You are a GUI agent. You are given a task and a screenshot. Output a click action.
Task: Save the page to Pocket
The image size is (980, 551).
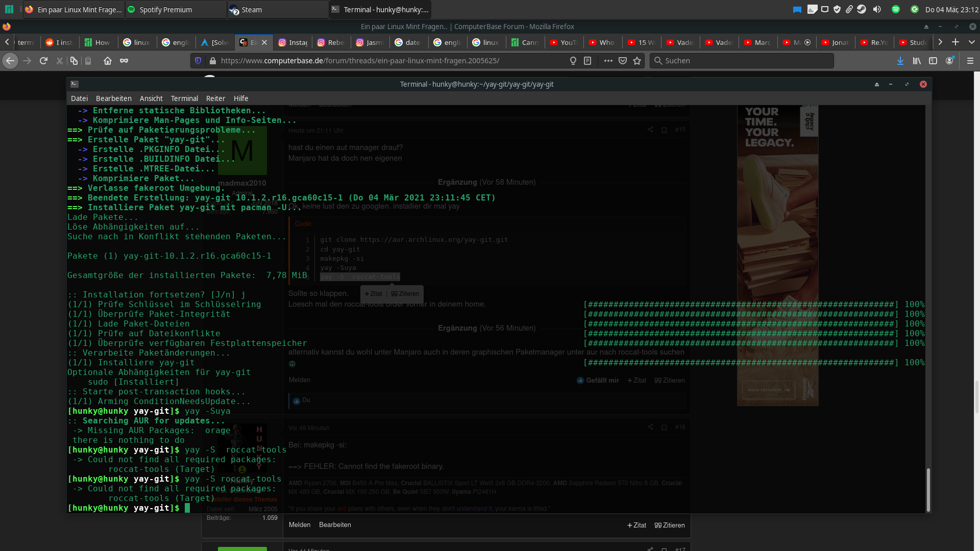(623, 61)
